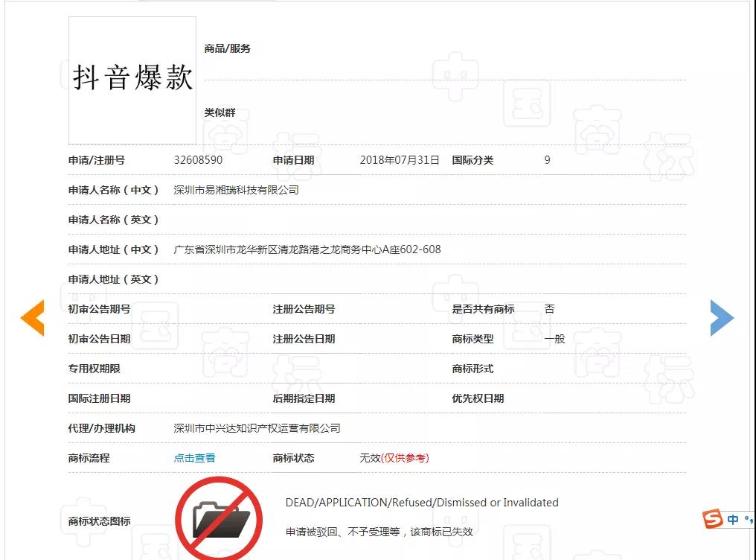Image resolution: width=756 pixels, height=560 pixels.
Task: Click the applicant name 深圳市易湘瑞科技有限公司
Action: click(x=236, y=190)
